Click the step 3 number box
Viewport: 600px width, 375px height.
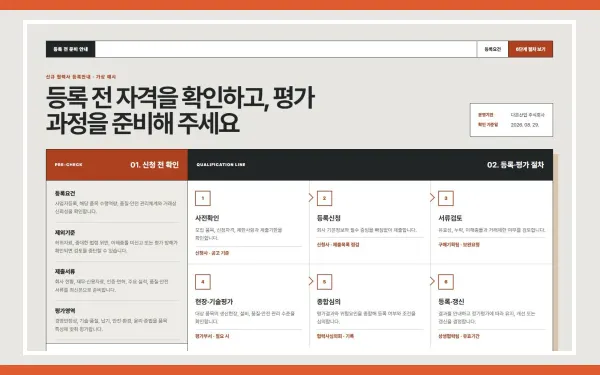(446, 198)
